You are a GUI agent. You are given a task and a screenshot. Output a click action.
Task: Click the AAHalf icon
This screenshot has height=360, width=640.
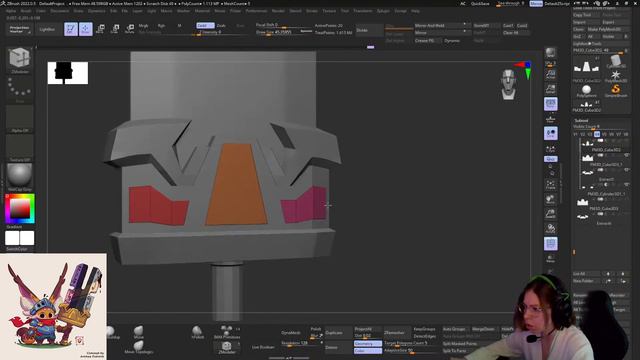click(x=550, y=89)
